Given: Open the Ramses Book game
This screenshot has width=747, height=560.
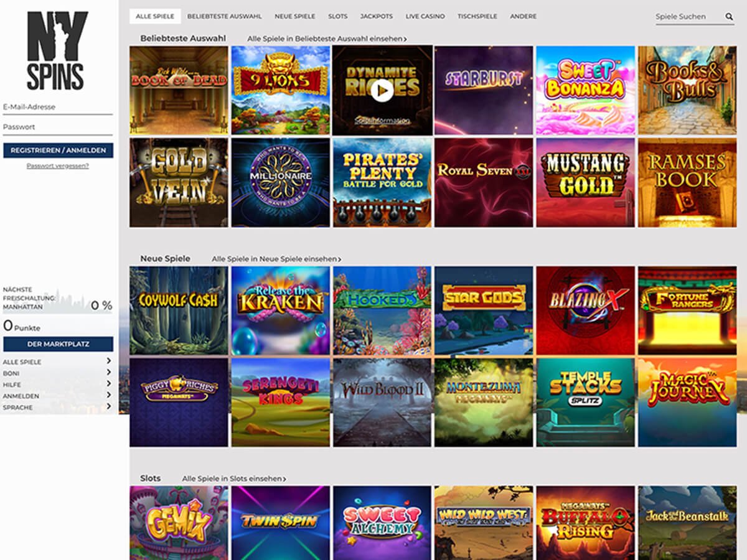Looking at the screenshot, I should click(x=687, y=182).
